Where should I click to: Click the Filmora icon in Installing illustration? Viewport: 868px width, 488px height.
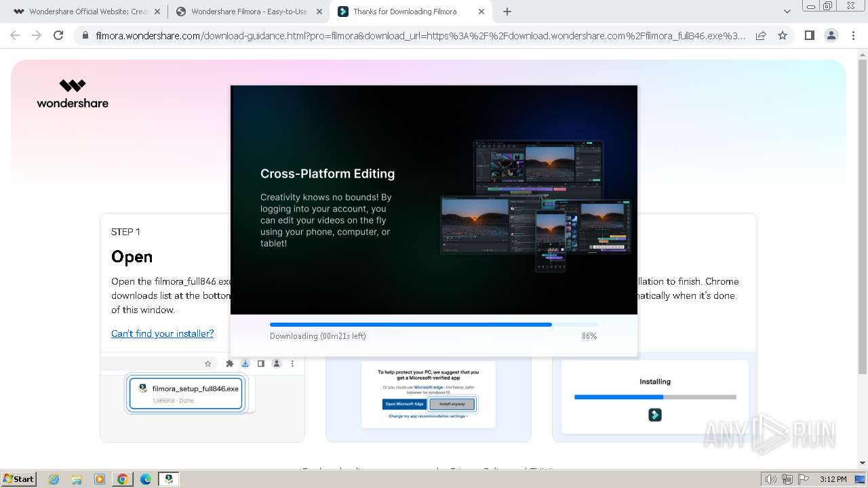click(655, 415)
